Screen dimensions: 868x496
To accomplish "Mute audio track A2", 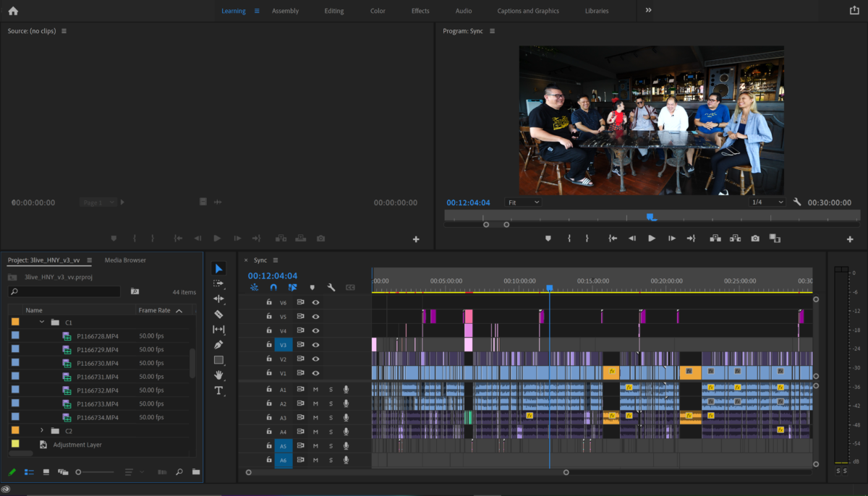I will coord(315,403).
